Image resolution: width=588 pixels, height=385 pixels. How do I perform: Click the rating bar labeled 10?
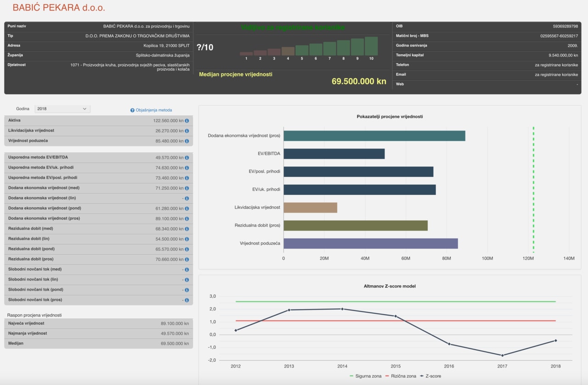point(371,46)
